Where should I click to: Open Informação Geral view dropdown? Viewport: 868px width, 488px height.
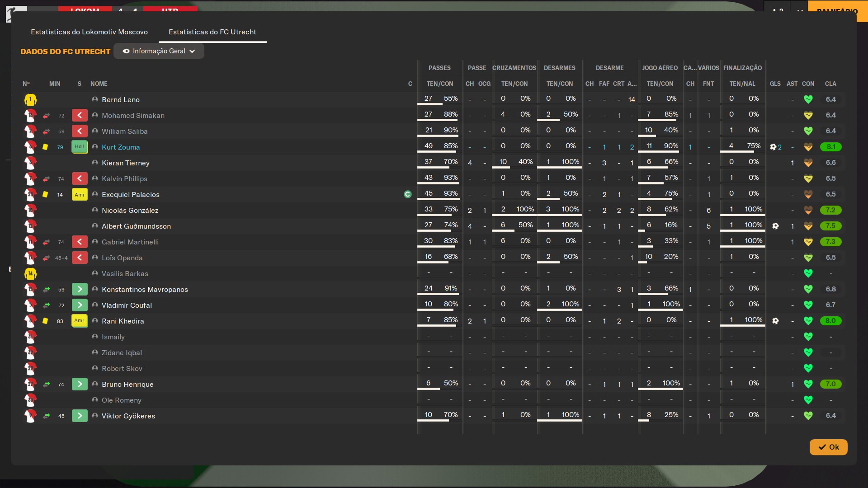point(159,51)
